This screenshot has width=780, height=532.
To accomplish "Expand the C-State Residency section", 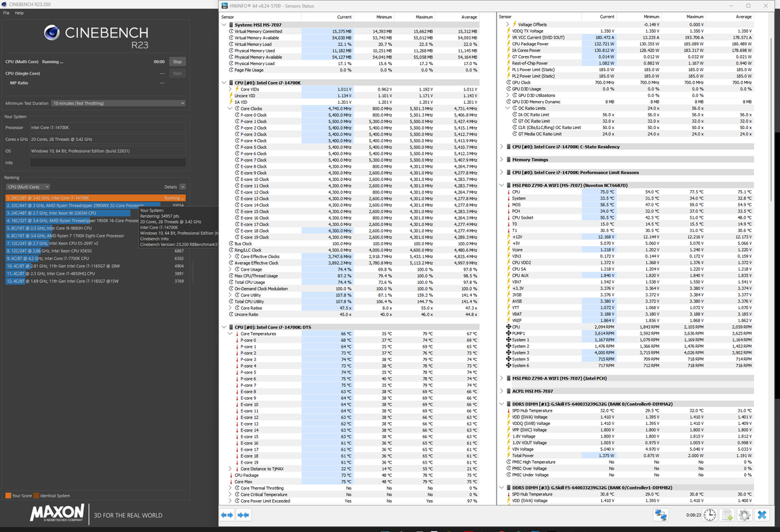I will (x=501, y=147).
